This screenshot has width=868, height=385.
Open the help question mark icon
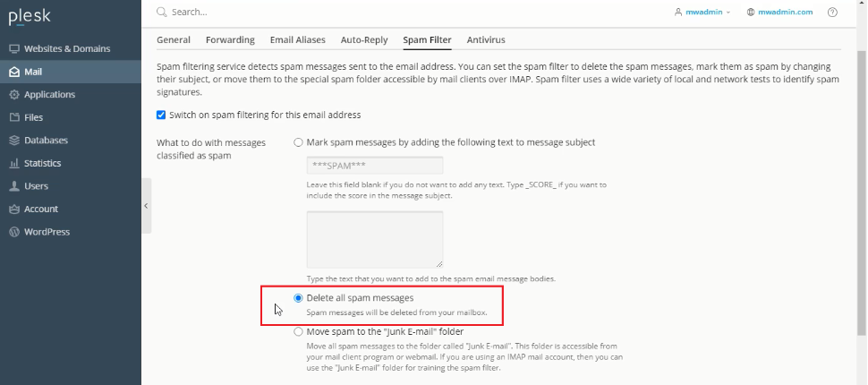(832, 12)
